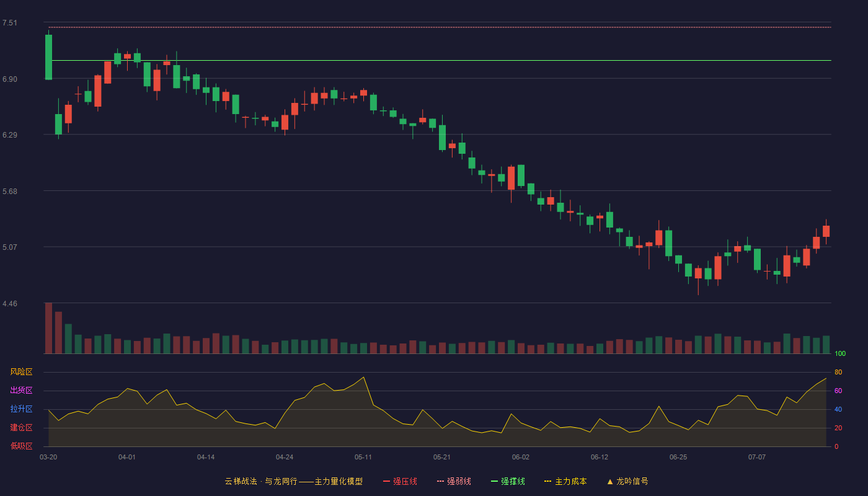The width and height of the screenshot is (868, 496).
Task: Toggle the 强弱线 legend entry
Action: coord(454,481)
